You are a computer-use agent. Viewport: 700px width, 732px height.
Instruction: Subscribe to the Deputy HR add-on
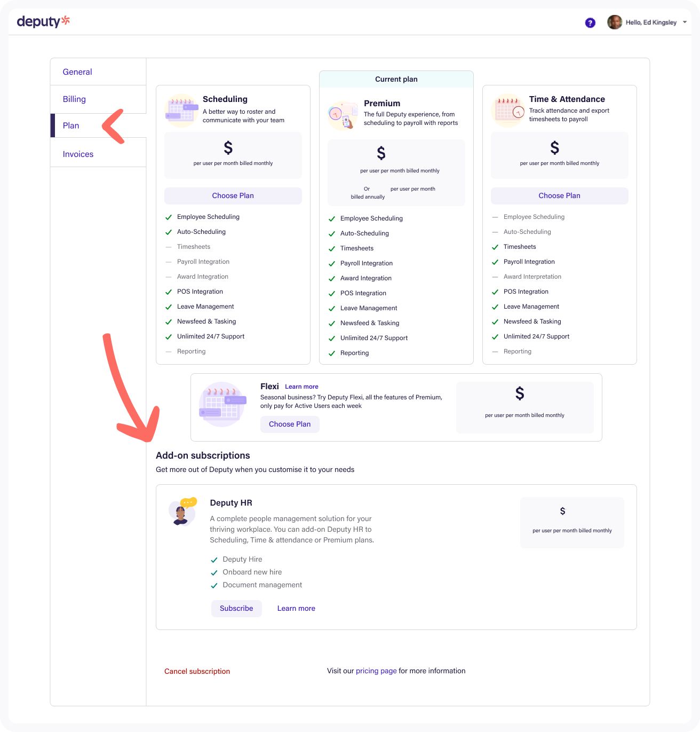click(236, 608)
